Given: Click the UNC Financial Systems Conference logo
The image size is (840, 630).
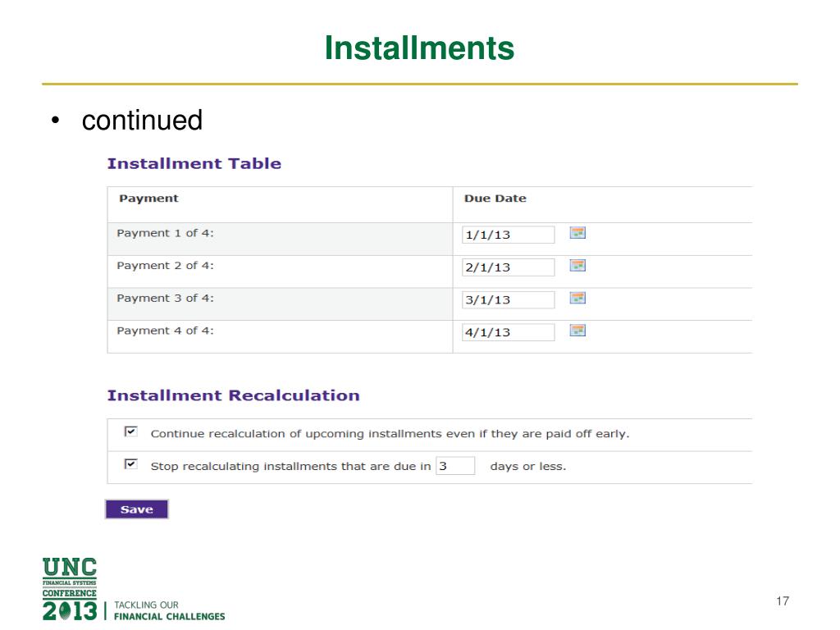Looking at the screenshot, I should 70,589.
